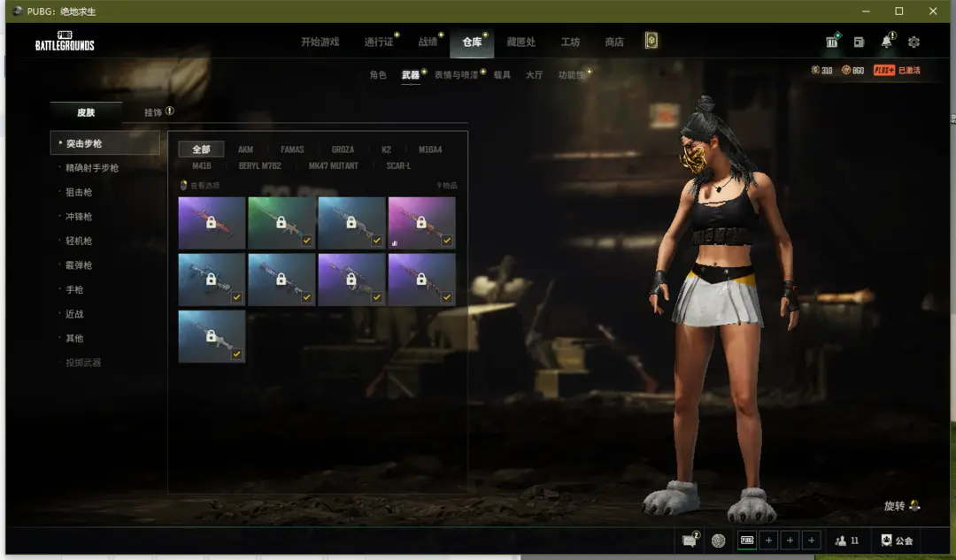Click the PUBG app icon in title bar
The height and width of the screenshot is (560, 956).
(18, 11)
